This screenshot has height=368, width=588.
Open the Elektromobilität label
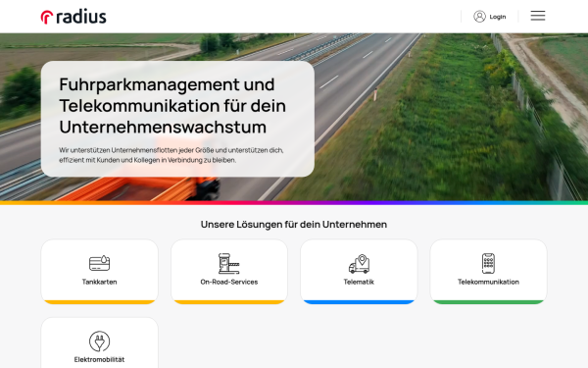(x=99, y=359)
